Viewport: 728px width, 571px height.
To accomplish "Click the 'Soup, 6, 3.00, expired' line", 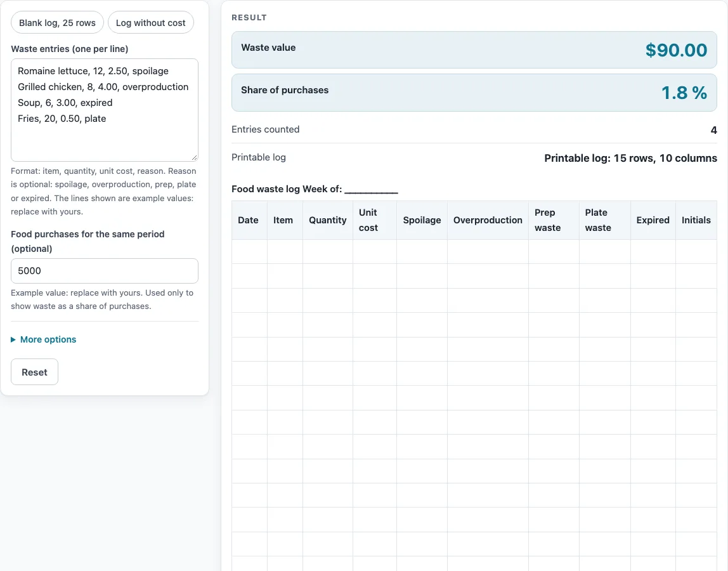I will point(65,103).
